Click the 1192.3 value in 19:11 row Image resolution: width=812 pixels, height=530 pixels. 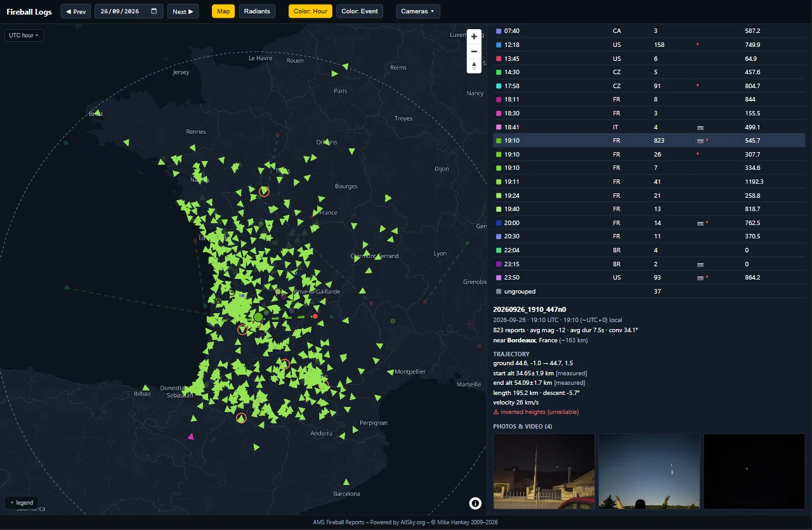coord(755,182)
